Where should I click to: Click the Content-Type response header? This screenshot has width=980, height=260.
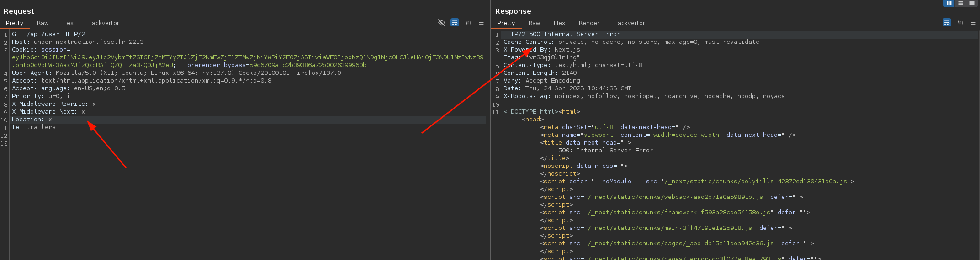[573, 65]
